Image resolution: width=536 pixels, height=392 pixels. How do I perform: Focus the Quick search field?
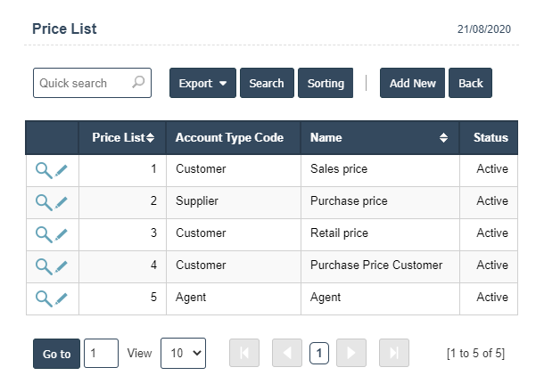tap(82, 83)
